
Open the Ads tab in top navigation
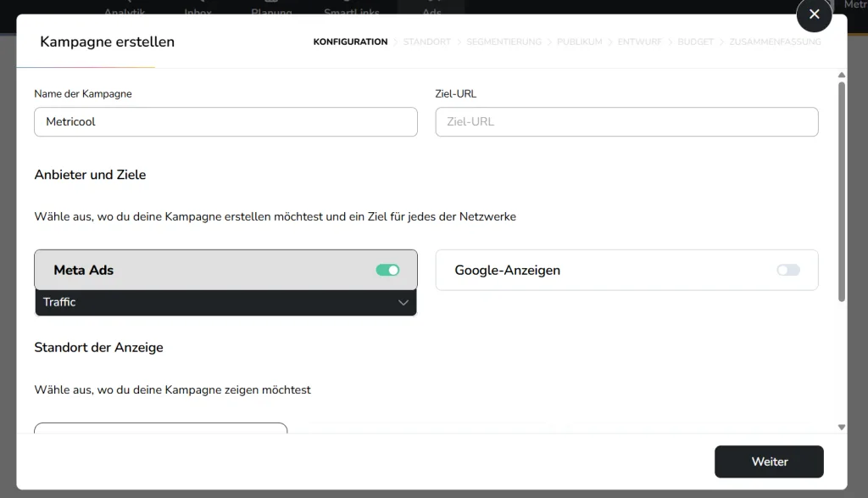coord(431,12)
